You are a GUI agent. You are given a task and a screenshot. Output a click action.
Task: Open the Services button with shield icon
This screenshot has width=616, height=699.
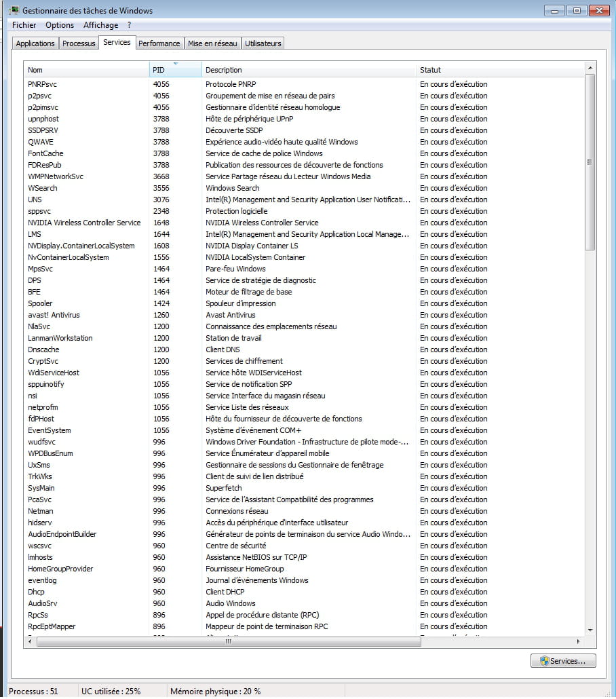pos(563,660)
